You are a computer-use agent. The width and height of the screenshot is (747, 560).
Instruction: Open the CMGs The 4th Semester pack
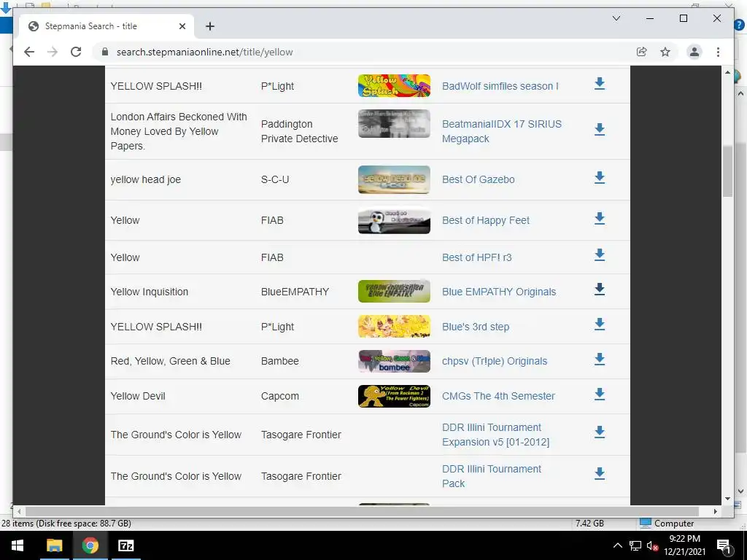[x=498, y=396]
